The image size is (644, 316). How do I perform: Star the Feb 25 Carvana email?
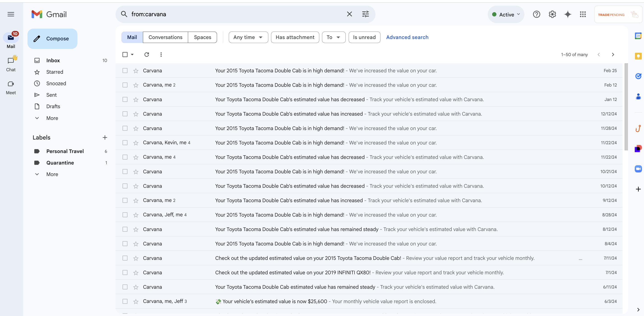[136, 71]
